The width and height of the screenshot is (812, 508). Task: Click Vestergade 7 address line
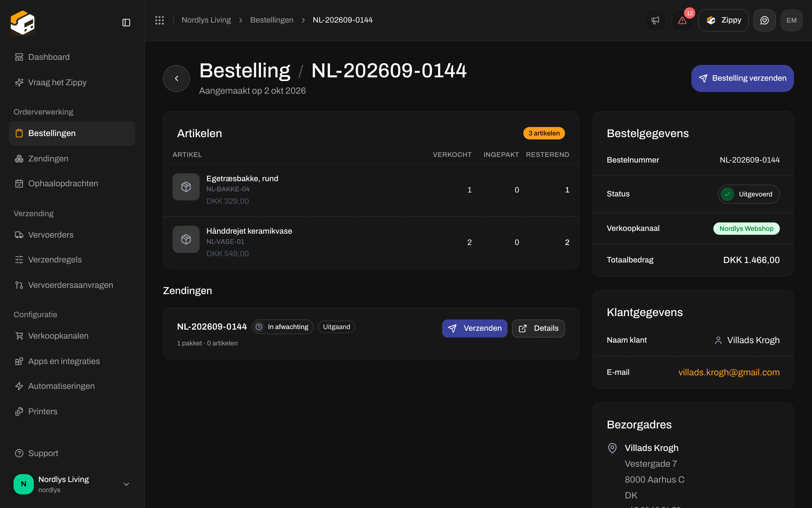(x=651, y=464)
